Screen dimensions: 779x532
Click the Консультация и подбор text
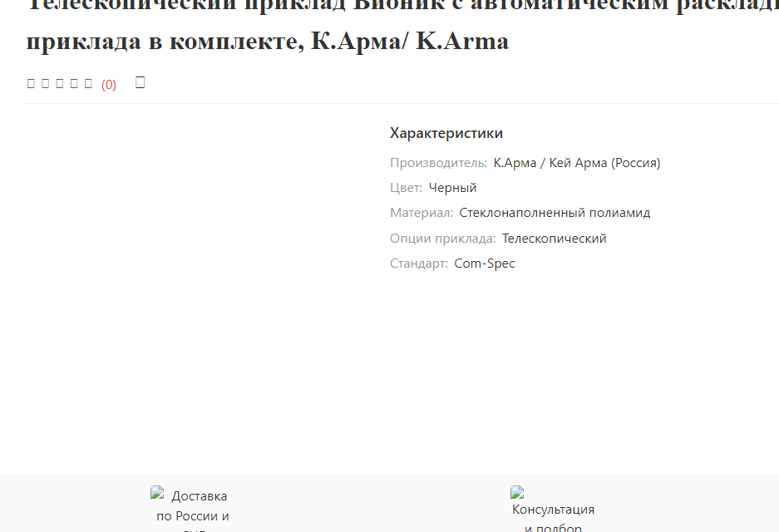[x=553, y=519]
